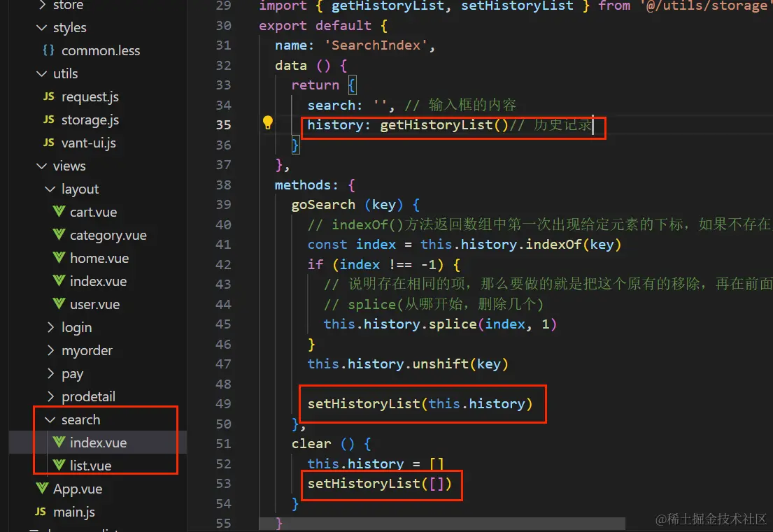The height and width of the screenshot is (532, 773).
Task: Open list.vue under search folder
Action: [x=90, y=466]
